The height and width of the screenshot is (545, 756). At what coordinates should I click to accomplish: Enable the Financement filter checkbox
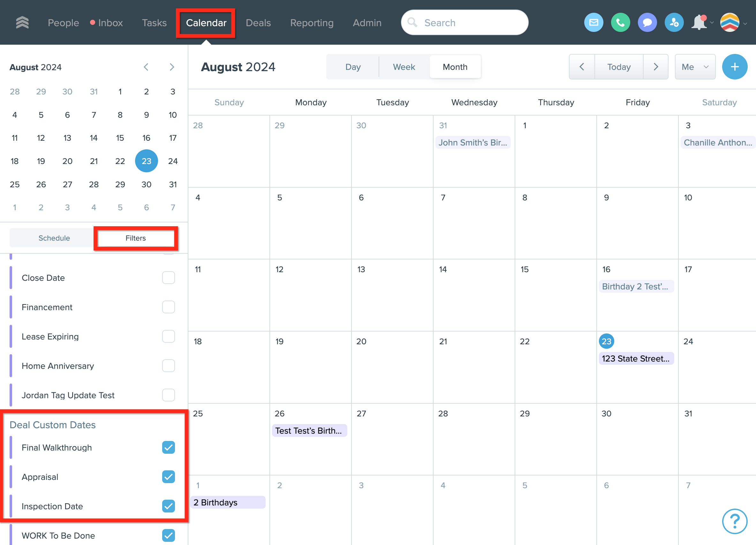tap(168, 307)
